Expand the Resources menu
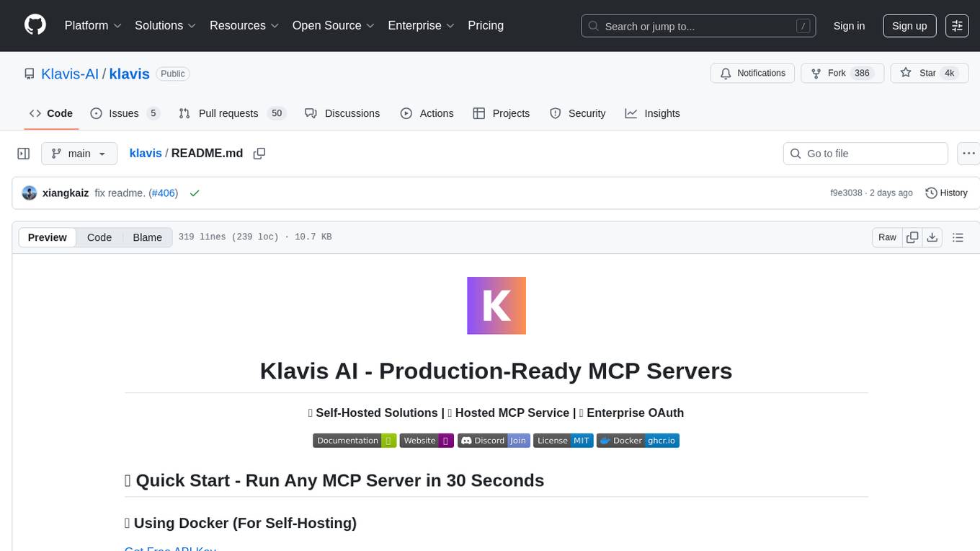 tap(244, 25)
